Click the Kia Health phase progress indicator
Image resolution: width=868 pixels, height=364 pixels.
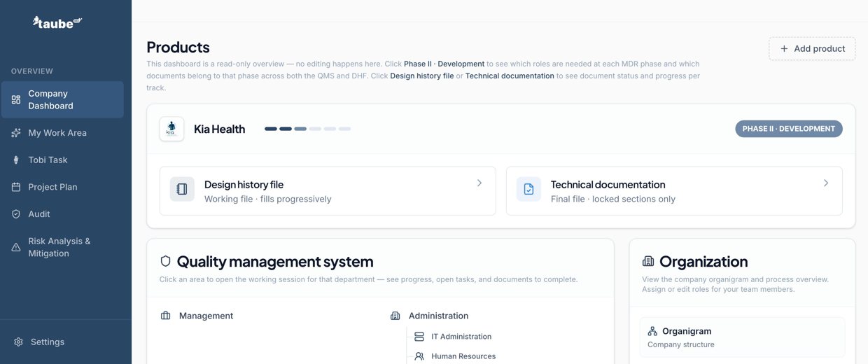pyautogui.click(x=307, y=129)
